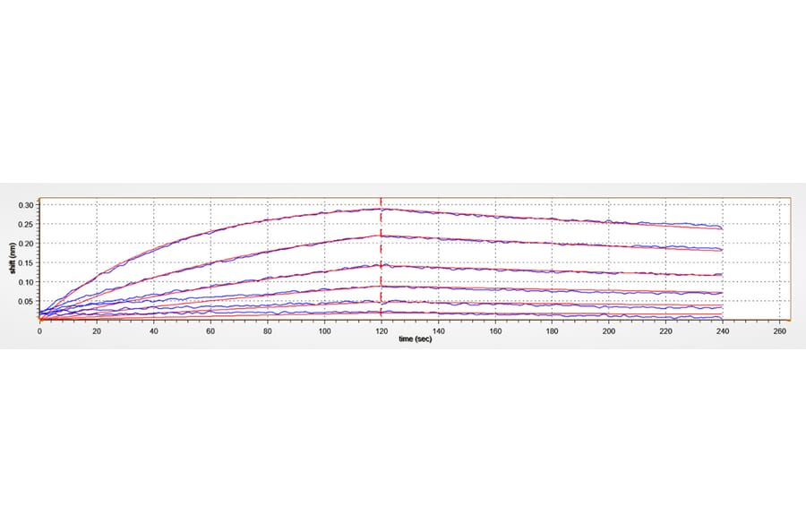
Task: Click the plot origin where both axes meet
Action: click(40, 321)
